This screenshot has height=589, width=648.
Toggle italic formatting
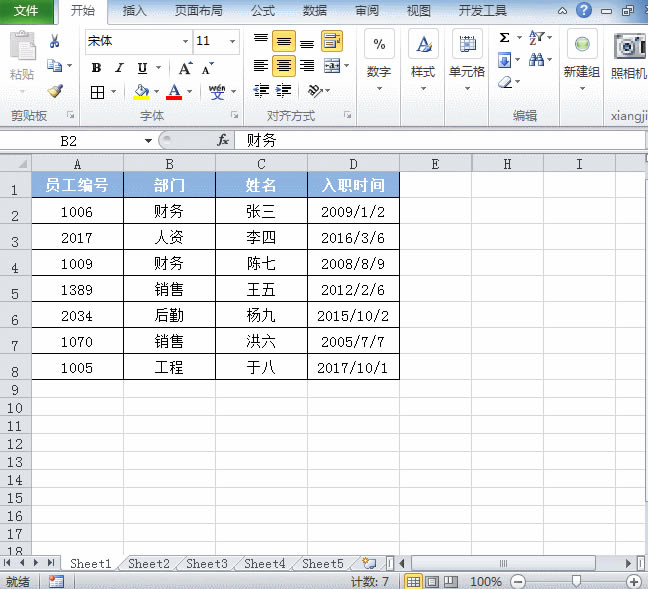pyautogui.click(x=119, y=67)
